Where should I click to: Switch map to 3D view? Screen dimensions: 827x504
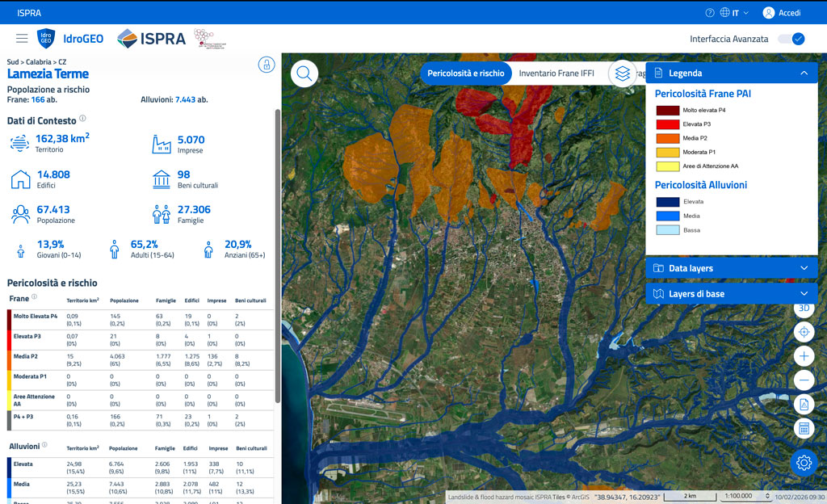804,309
